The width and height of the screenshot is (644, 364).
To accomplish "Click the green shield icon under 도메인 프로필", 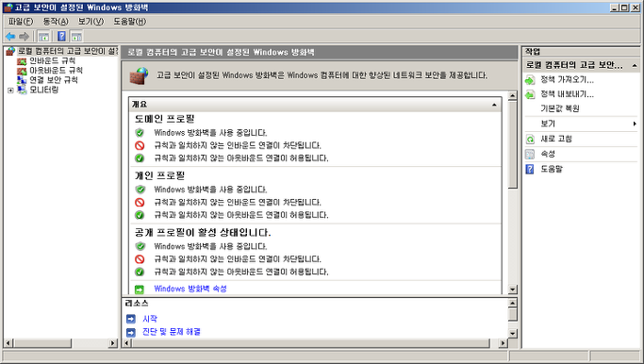I will click(140, 133).
